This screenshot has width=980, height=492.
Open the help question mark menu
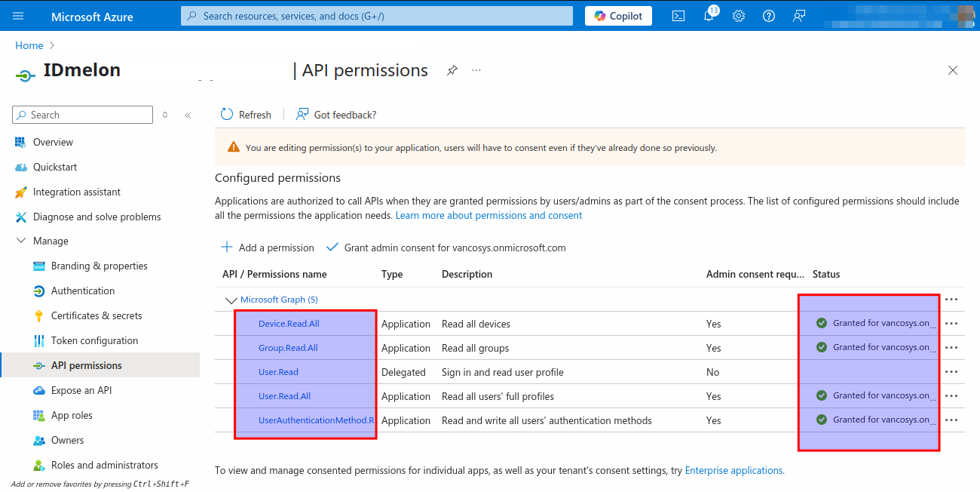click(x=769, y=16)
